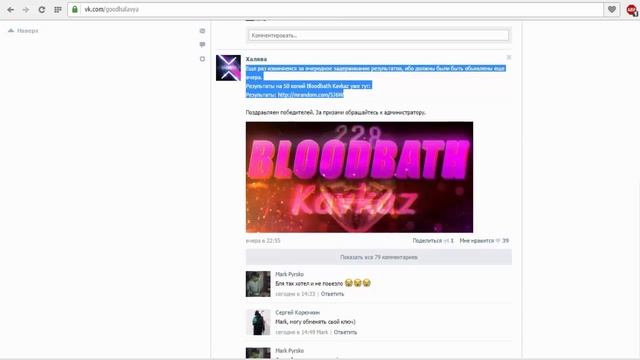Reload the vk.com page
Screen dimensions: 640x360
point(42,9)
